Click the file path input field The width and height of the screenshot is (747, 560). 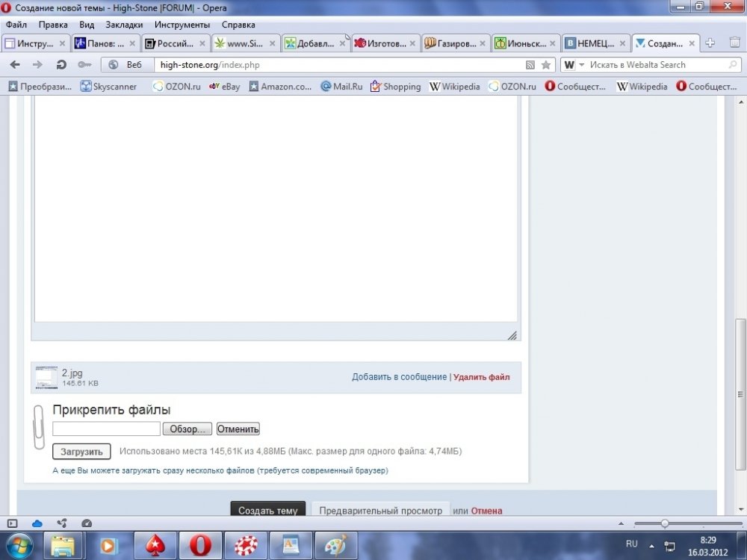[106, 429]
